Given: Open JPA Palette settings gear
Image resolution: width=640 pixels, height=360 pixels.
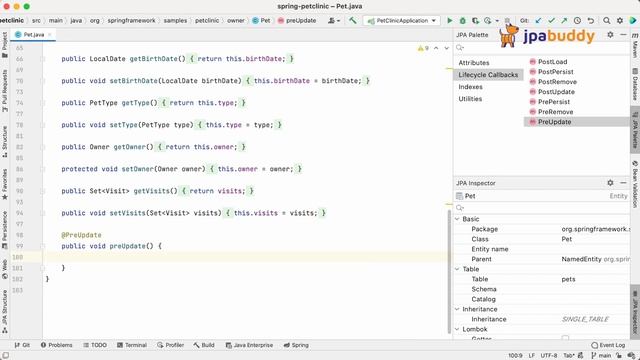Looking at the screenshot, I should (x=610, y=35).
